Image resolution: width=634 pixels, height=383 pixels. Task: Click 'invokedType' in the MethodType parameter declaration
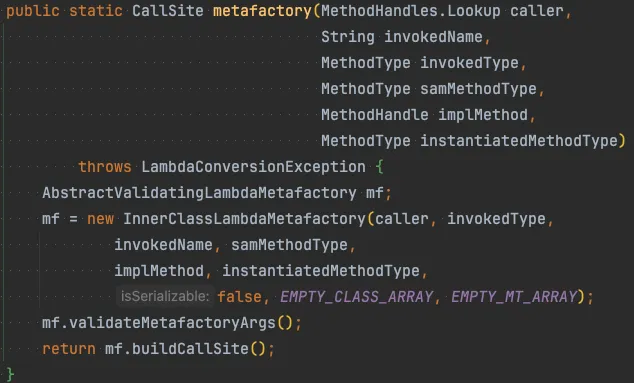tap(469, 63)
